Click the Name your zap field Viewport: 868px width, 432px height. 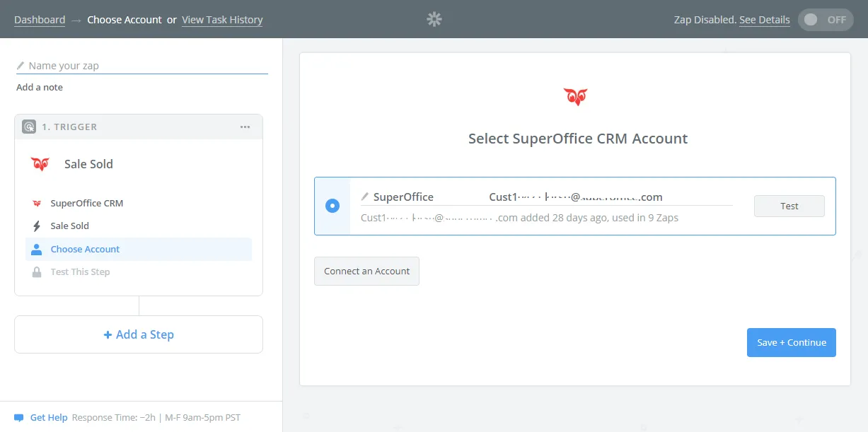[145, 66]
